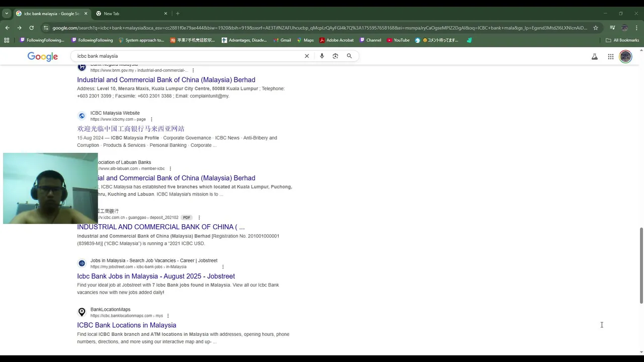
Task: Open the Chinese-titled ICBC Malaysia website result
Action: (x=131, y=129)
